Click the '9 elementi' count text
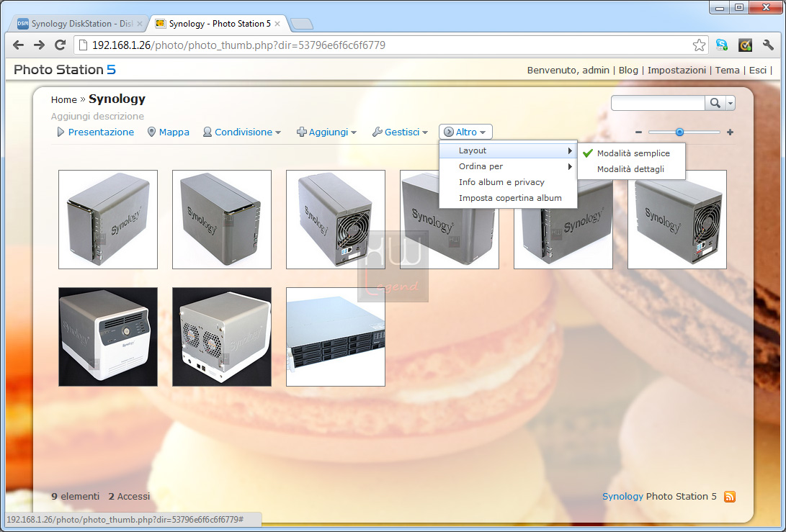Image resolution: width=786 pixels, height=532 pixels. click(x=75, y=497)
